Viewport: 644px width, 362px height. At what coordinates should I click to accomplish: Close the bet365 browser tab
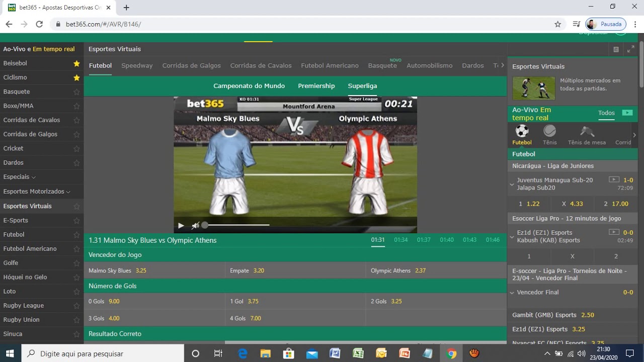tap(109, 8)
